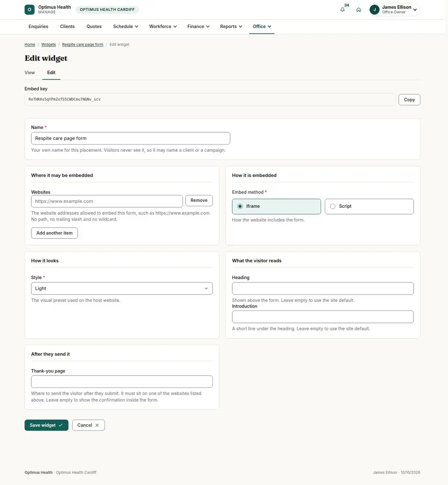Follow the Home breadcrumb link

point(30,44)
